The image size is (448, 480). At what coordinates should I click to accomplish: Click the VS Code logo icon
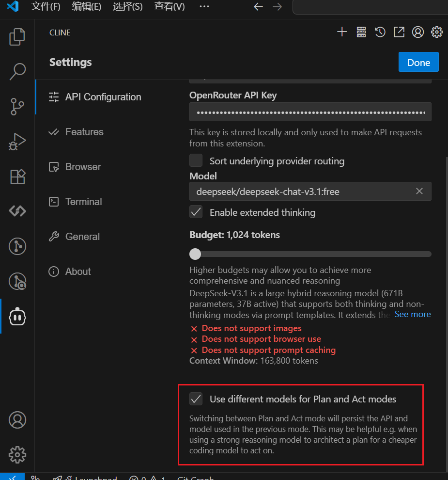[x=13, y=6]
